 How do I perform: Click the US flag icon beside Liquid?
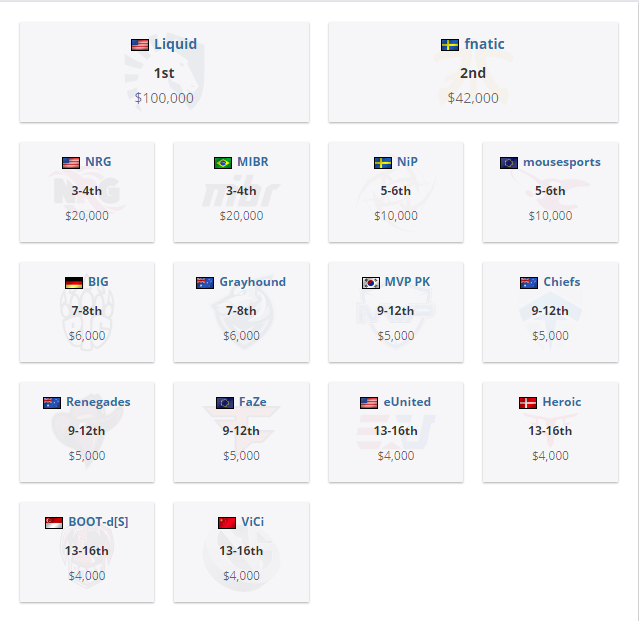(140, 45)
